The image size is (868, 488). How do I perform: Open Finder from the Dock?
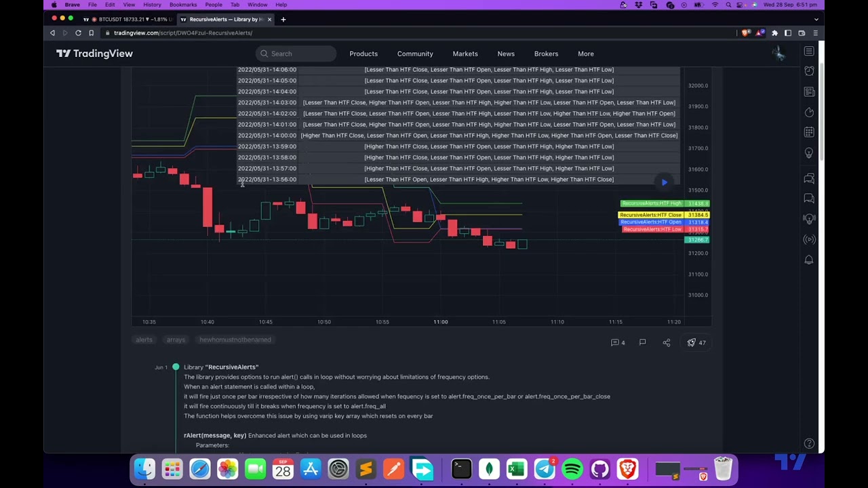tap(144, 468)
